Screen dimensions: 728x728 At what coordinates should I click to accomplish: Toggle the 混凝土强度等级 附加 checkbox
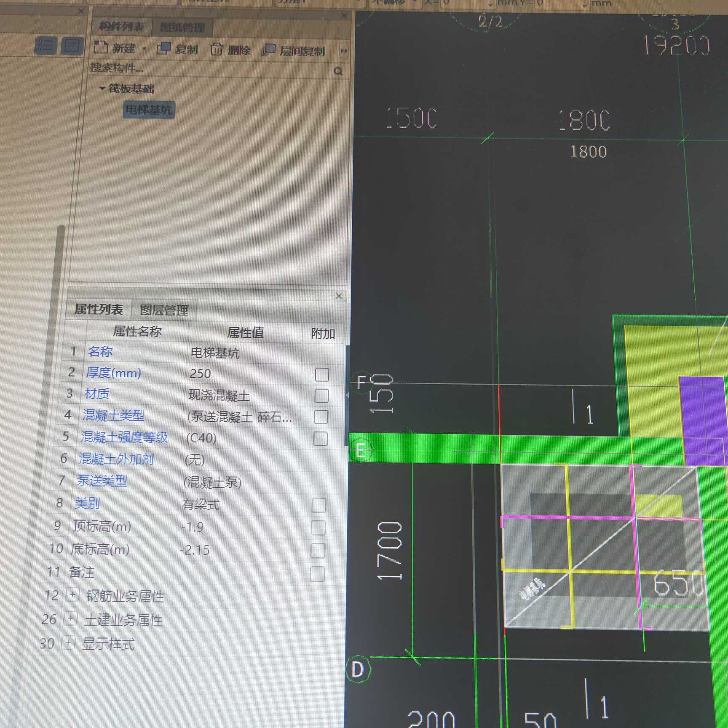click(x=321, y=439)
